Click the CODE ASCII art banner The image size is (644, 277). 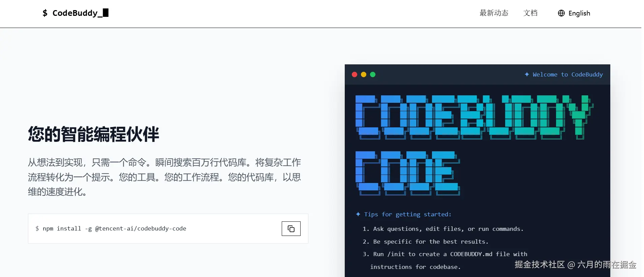pyautogui.click(x=408, y=173)
